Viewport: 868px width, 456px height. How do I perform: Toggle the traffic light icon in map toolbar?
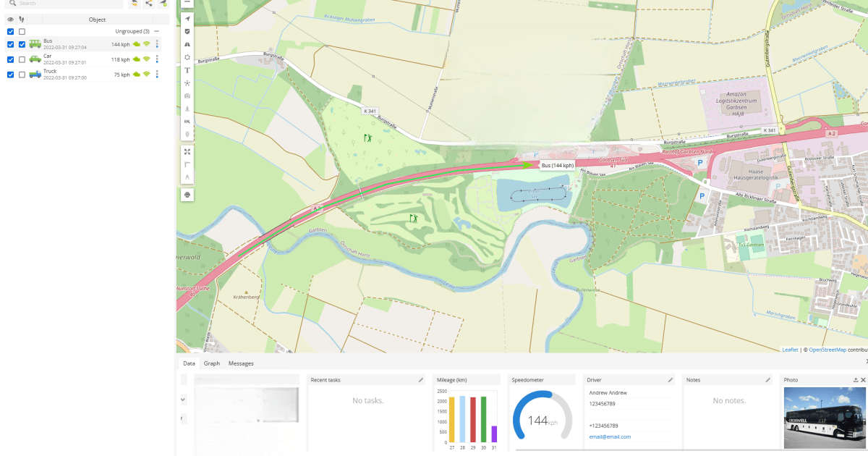tap(187, 135)
